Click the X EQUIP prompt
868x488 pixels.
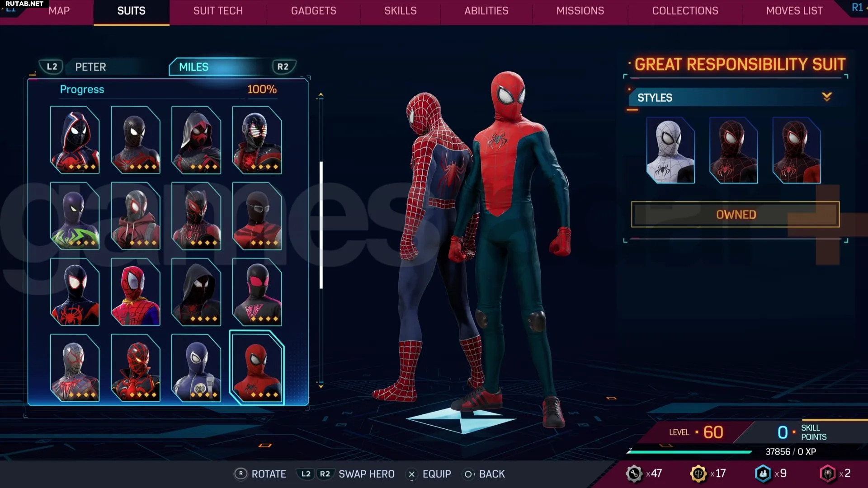[x=429, y=474]
